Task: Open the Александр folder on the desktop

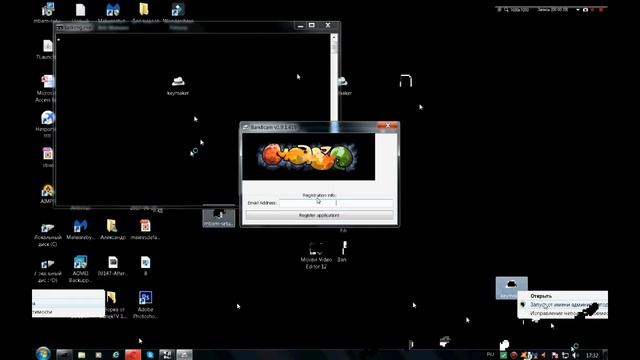Action: 112,229
